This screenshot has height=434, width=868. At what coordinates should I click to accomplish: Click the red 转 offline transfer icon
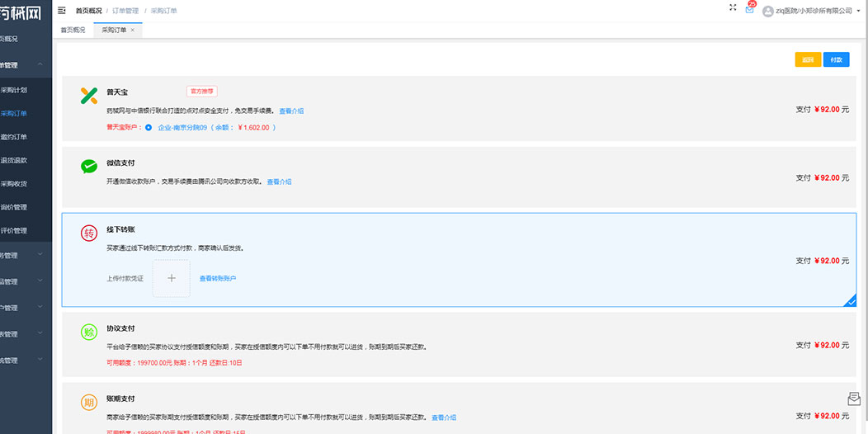pos(88,233)
